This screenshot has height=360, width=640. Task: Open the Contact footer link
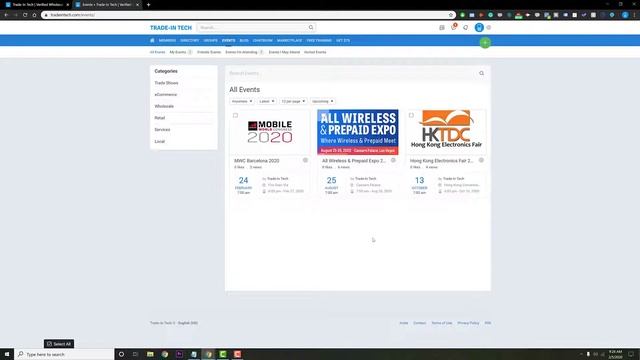[x=420, y=323]
